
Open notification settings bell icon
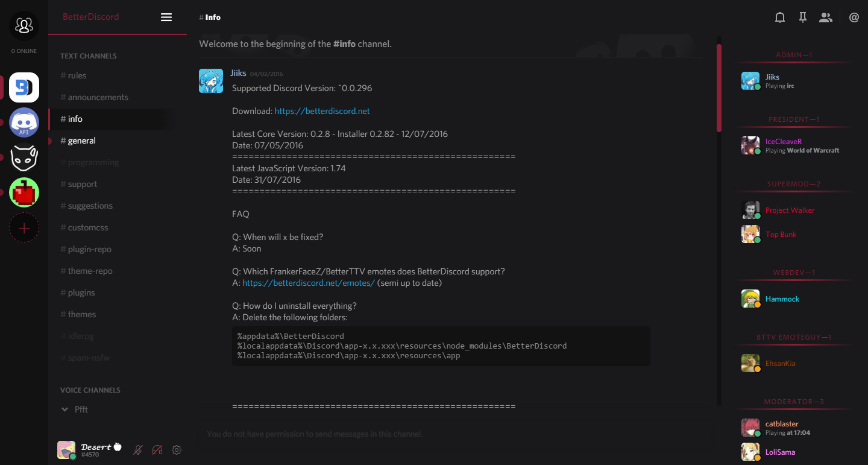780,17
